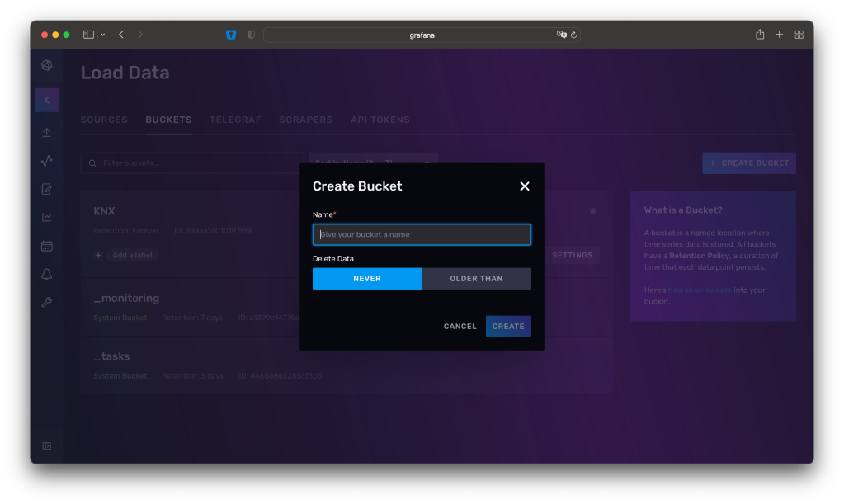Image resolution: width=844 pixels, height=504 pixels.
Task: Click the Load Data upload arrow icon
Action: pyautogui.click(x=47, y=133)
